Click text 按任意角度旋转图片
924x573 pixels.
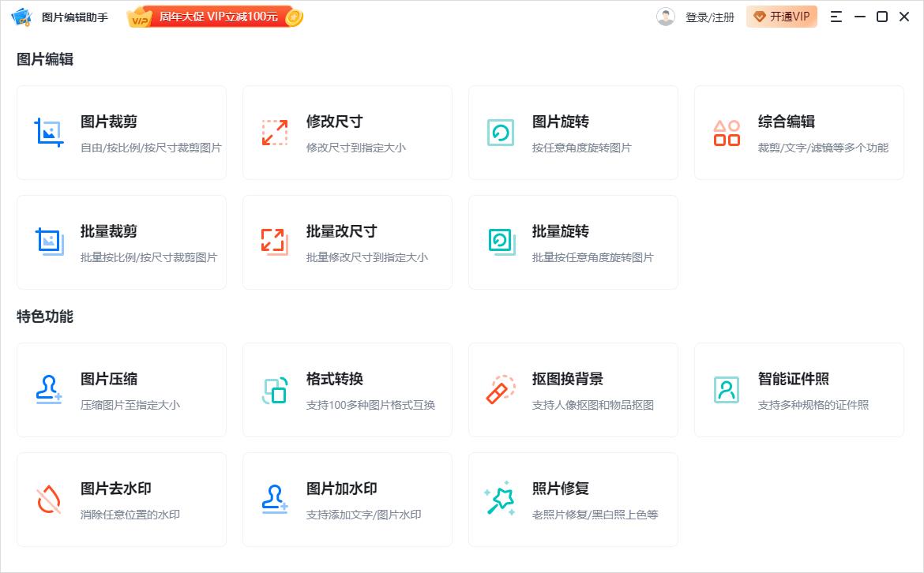pos(581,148)
